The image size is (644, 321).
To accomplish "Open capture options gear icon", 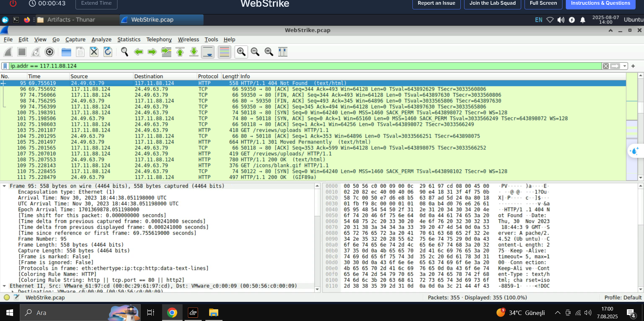I will (49, 52).
